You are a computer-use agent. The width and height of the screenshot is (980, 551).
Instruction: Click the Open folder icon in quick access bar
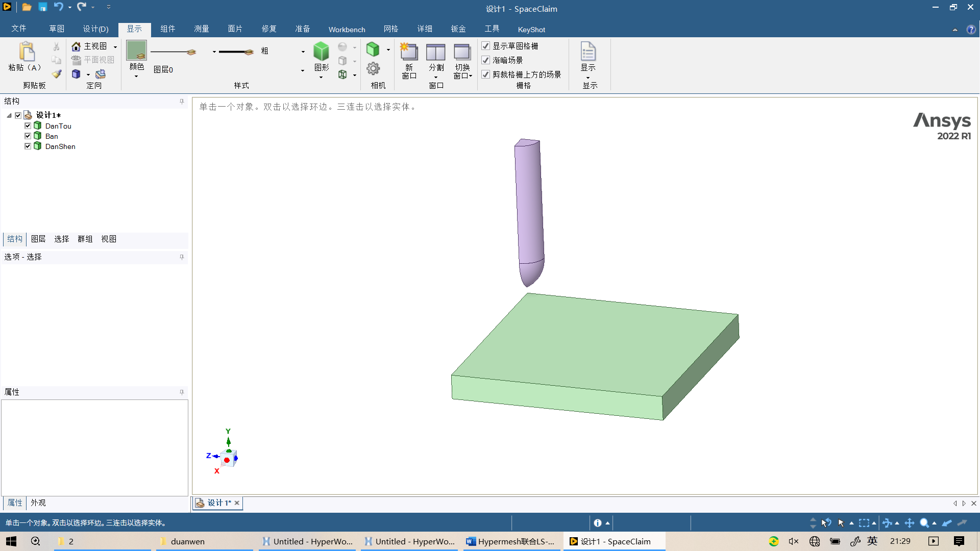click(x=27, y=7)
